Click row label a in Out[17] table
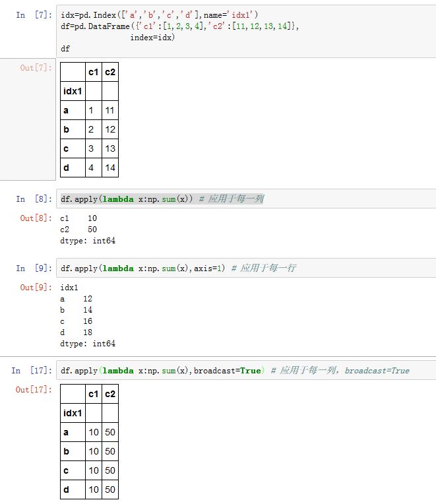436x504 pixels. coord(66,432)
